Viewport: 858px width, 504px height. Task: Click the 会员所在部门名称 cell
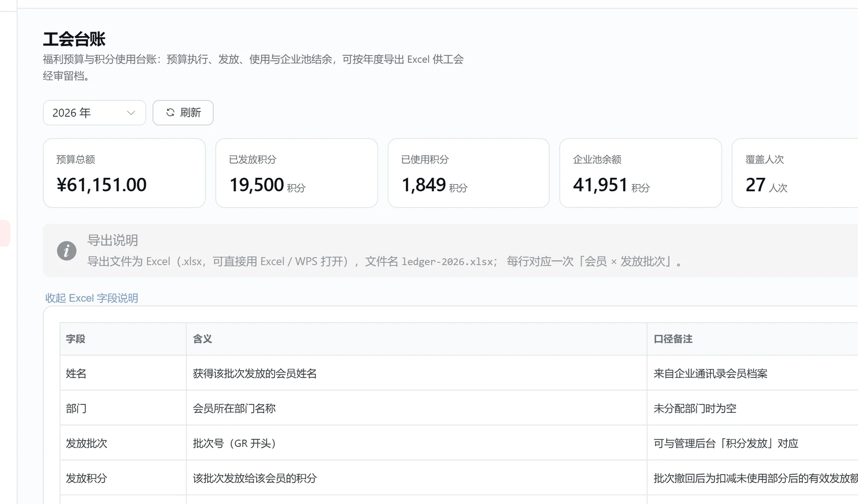tap(416, 408)
